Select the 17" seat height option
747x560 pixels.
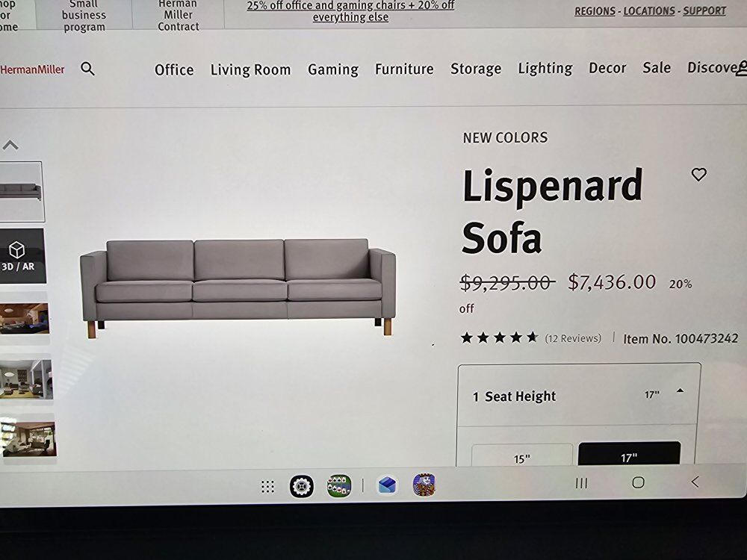[x=629, y=454]
